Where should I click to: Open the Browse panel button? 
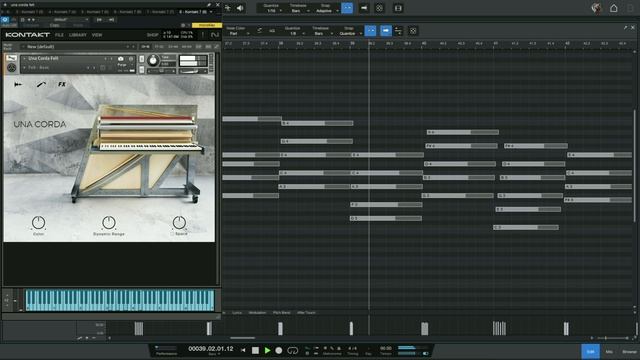[x=629, y=351]
